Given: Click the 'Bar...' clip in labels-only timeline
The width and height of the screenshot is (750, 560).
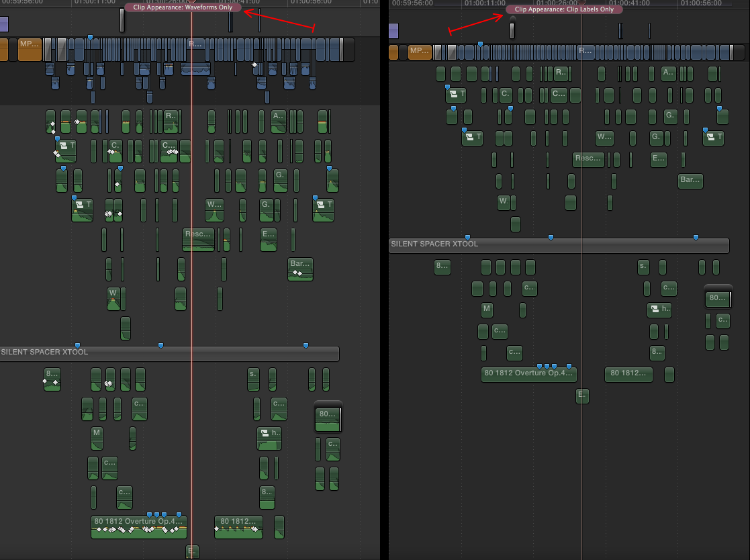Looking at the screenshot, I should pos(690,181).
